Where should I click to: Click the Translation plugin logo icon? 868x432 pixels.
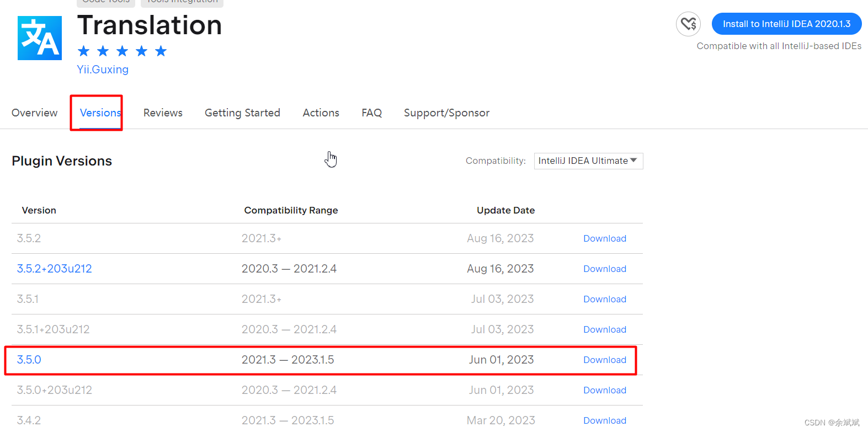click(40, 38)
